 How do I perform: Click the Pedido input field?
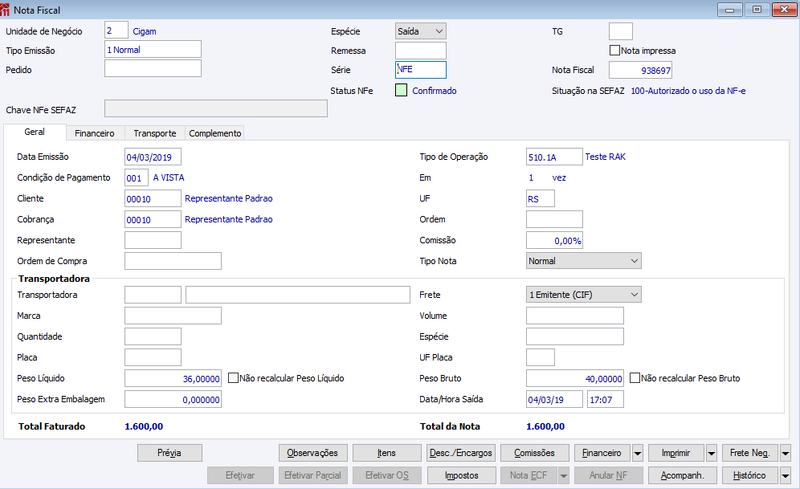(153, 68)
